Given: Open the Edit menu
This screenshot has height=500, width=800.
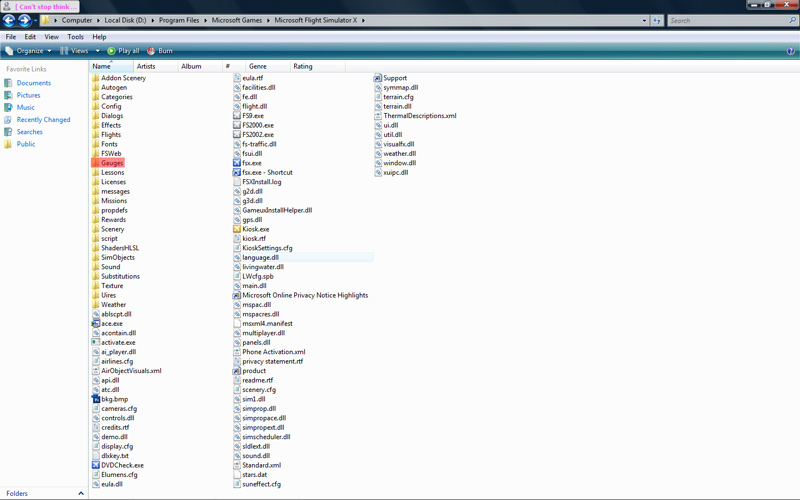Looking at the screenshot, I should point(30,37).
